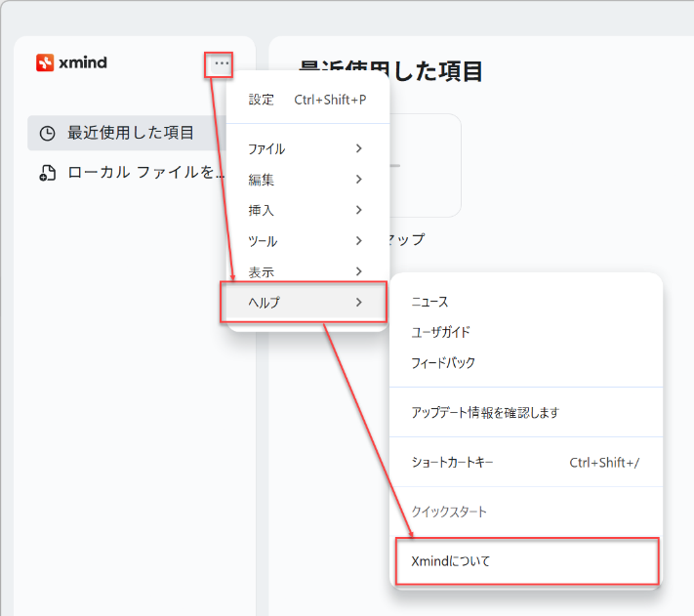Viewport: 694px width, 616px height.
Task: Expand the ツール submenu
Action: pos(307,241)
